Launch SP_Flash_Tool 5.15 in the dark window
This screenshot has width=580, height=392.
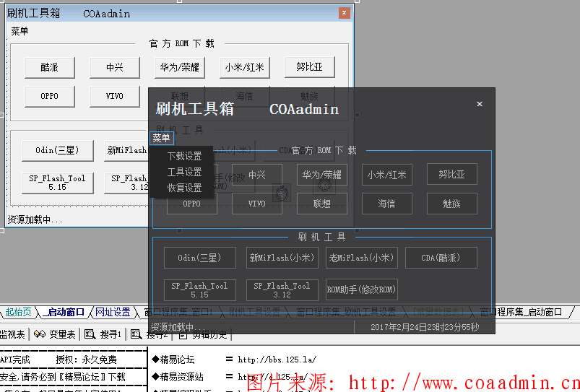point(200,290)
